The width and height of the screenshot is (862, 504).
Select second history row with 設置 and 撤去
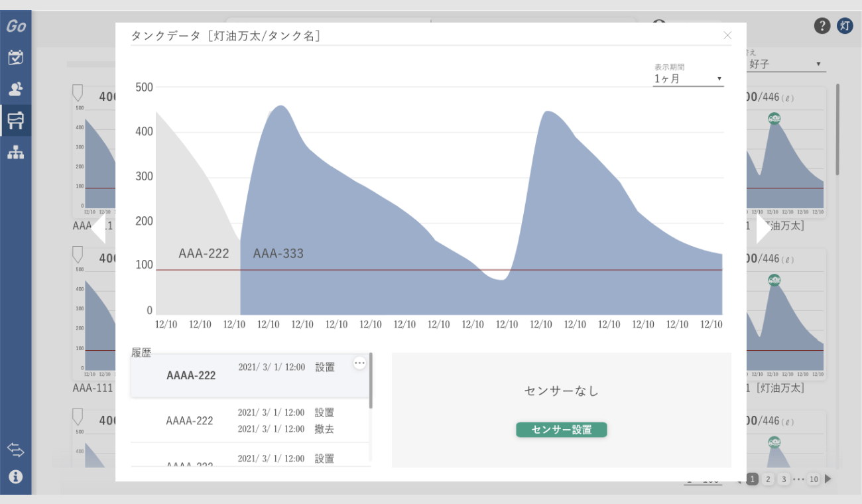coord(250,420)
